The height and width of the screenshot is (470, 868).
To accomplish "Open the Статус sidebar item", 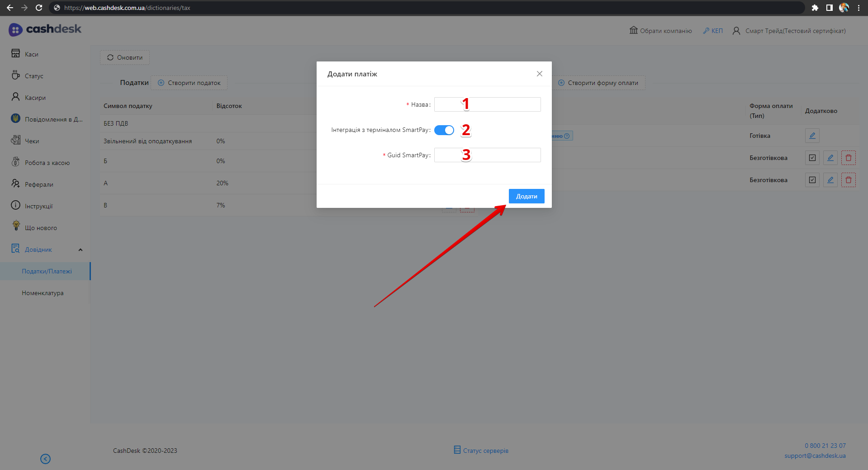I will pos(34,76).
